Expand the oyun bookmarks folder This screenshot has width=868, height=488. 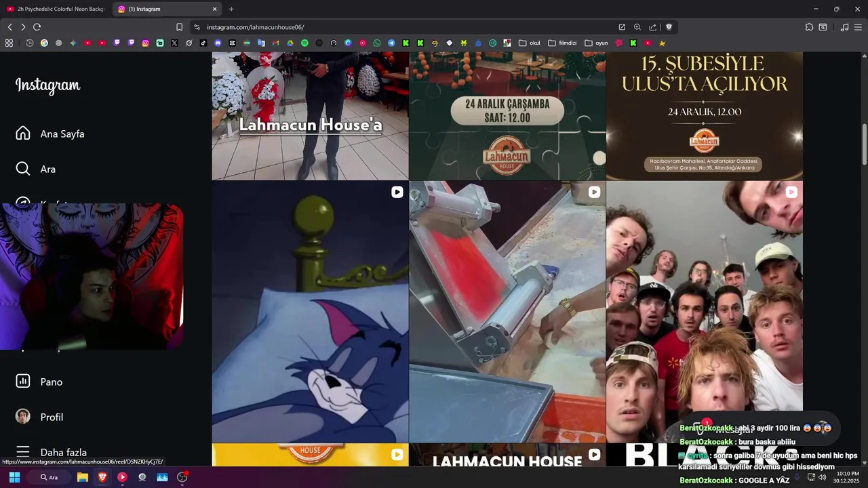[x=596, y=43]
